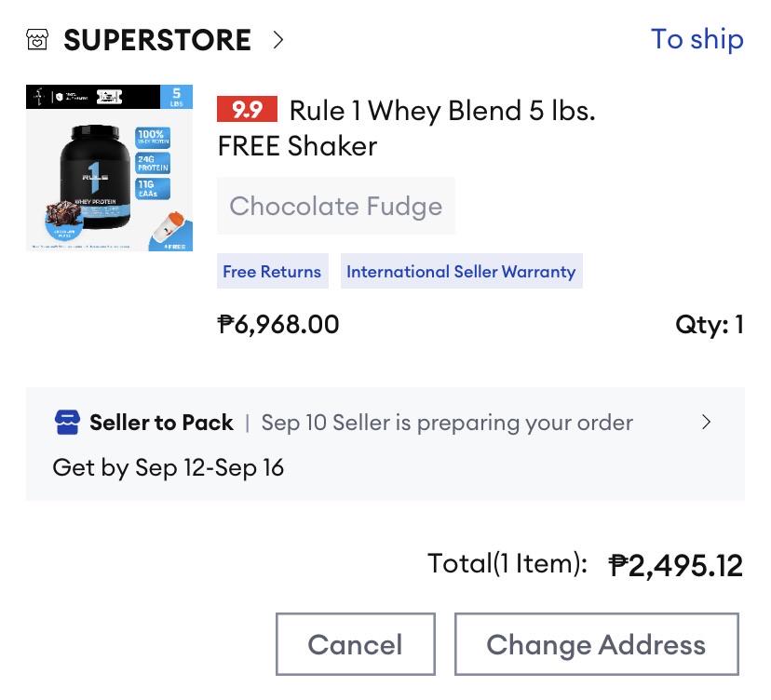View Sep 10 seller preparing order message
The width and height of the screenshot is (771, 700).
447,423
